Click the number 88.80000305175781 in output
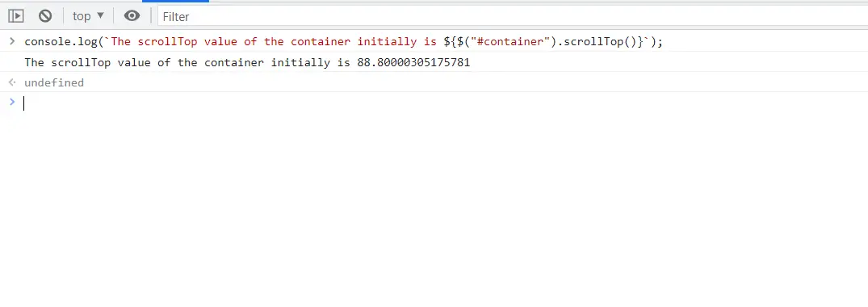This screenshot has height=307, width=868. 413,63
